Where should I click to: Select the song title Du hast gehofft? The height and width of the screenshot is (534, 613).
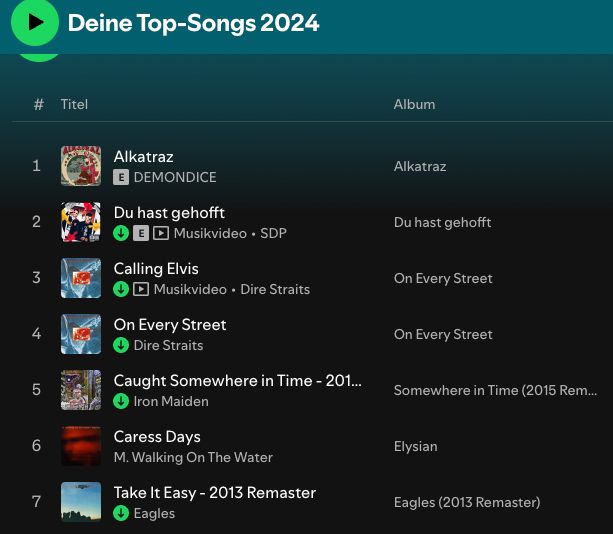click(169, 213)
